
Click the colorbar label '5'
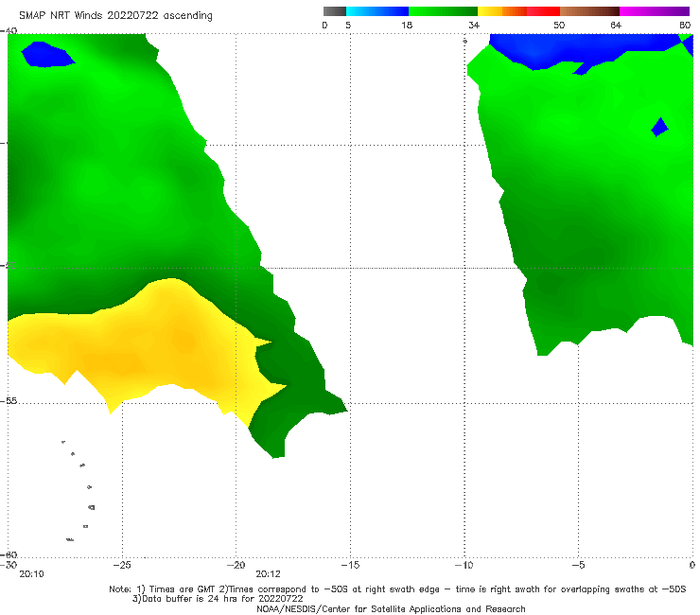[348, 25]
